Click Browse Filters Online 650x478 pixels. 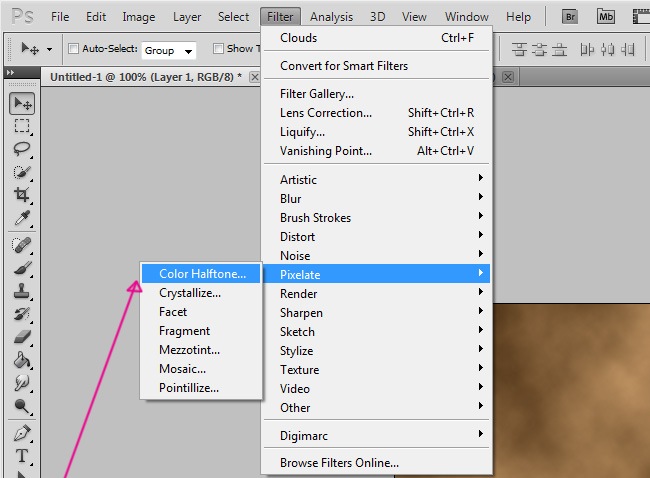click(x=376, y=463)
